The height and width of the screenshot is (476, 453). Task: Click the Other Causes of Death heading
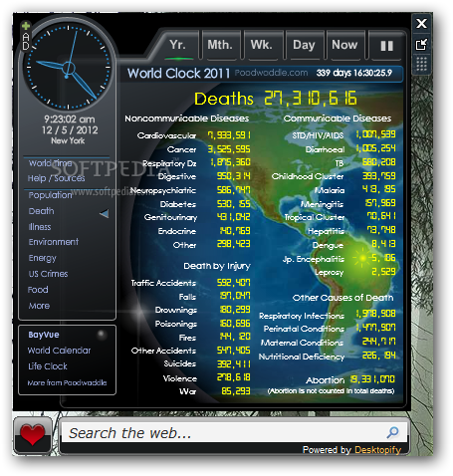[342, 298]
